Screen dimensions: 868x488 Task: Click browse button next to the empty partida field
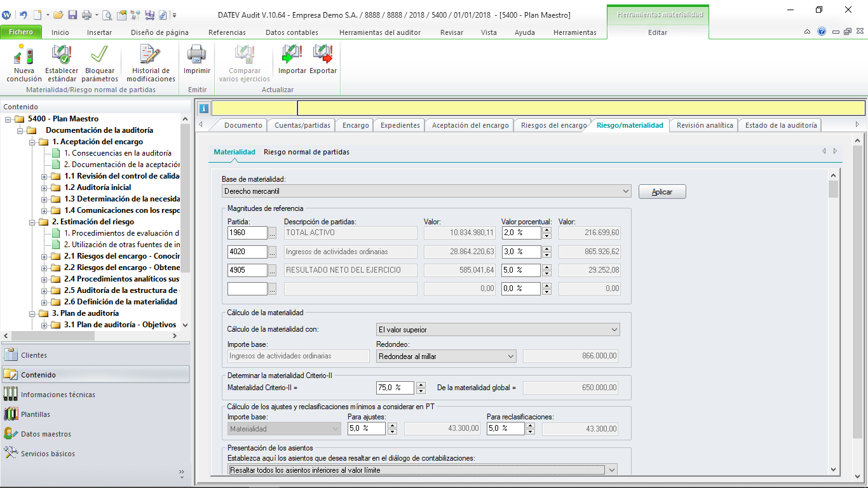273,288
